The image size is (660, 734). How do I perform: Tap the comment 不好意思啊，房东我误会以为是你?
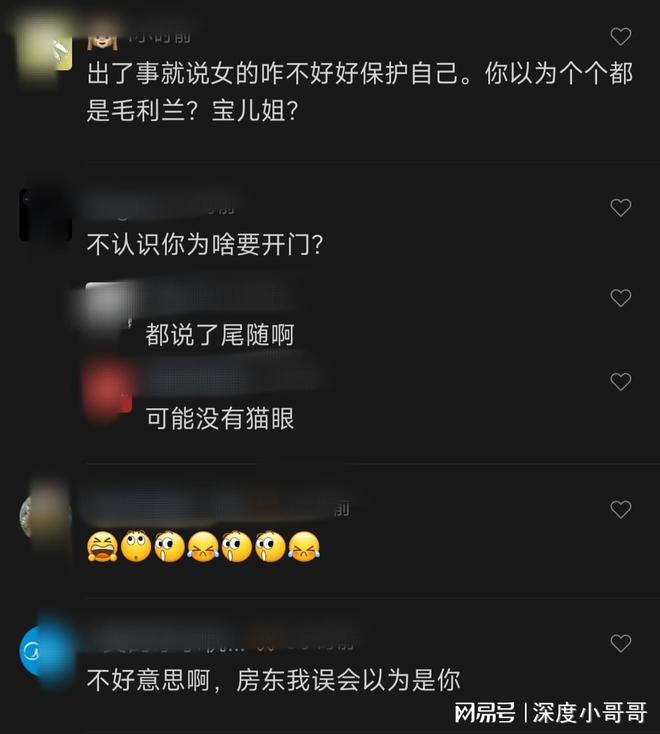[273, 680]
